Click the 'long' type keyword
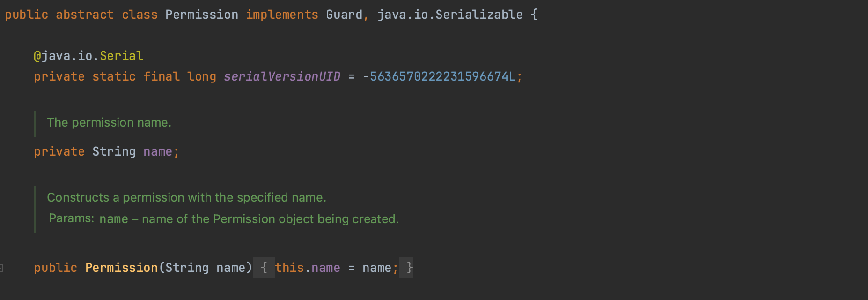The height and width of the screenshot is (300, 868). (201, 76)
